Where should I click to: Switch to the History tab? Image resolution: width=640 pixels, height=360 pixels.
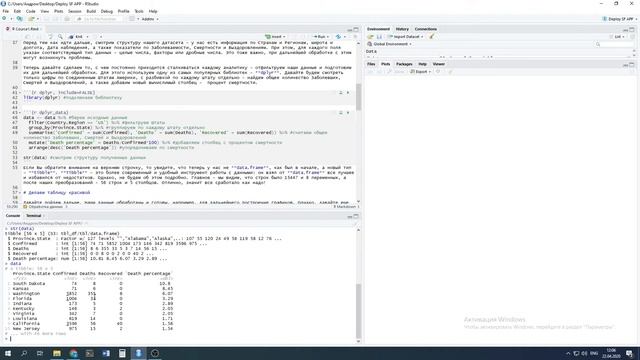(402, 29)
